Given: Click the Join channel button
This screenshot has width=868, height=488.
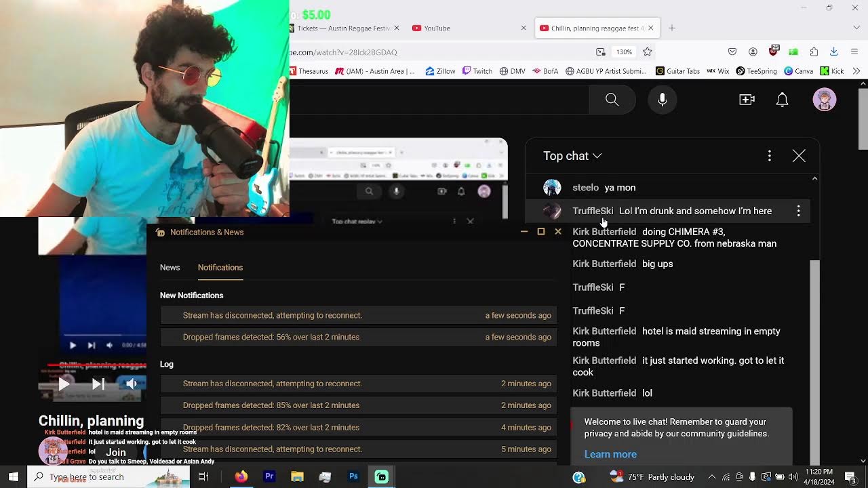Looking at the screenshot, I should (116, 452).
